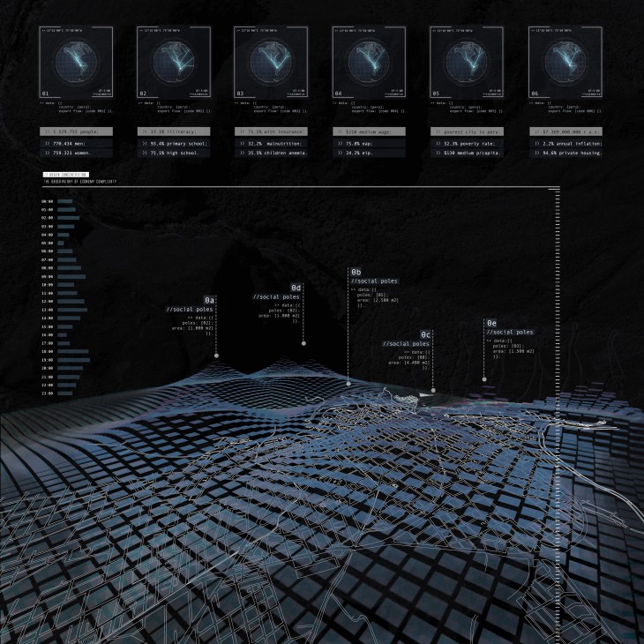Select the globe in panel 05
Image resolution: width=644 pixels, height=644 pixels.
(467, 62)
